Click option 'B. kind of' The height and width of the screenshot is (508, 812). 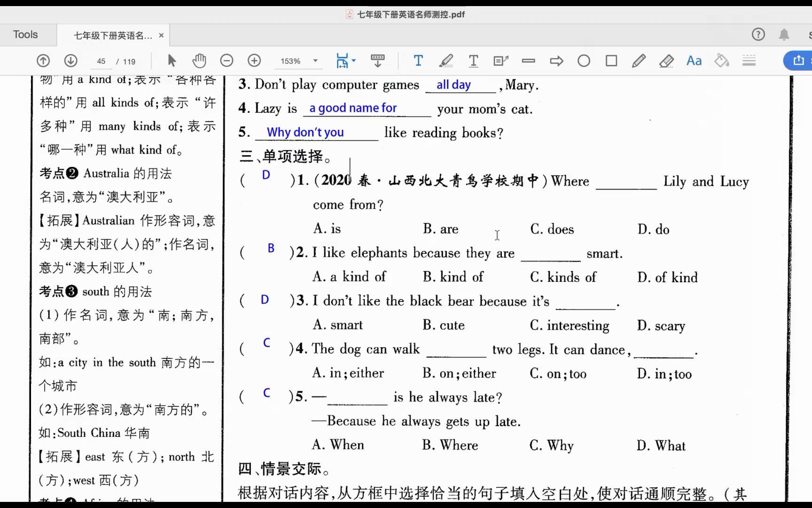(453, 277)
